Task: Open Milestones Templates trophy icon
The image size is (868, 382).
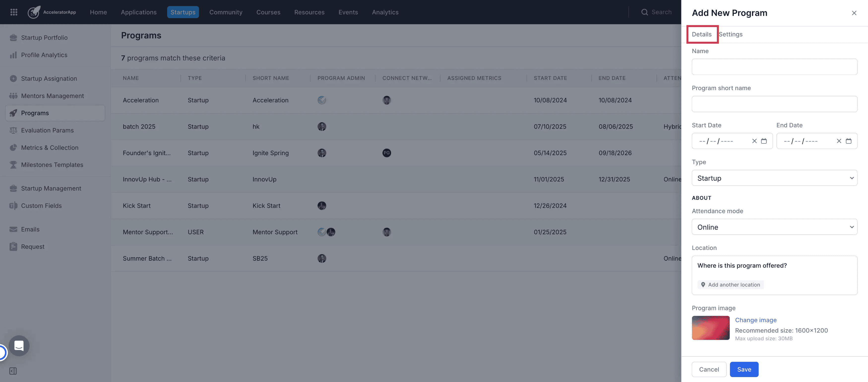Action: tap(13, 165)
